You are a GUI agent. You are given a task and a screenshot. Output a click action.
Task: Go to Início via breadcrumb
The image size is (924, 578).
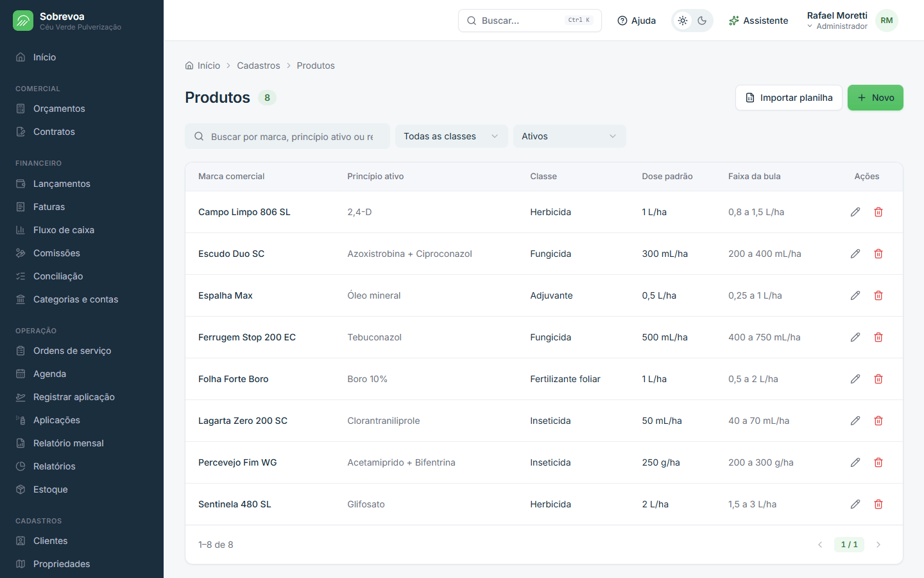(203, 66)
